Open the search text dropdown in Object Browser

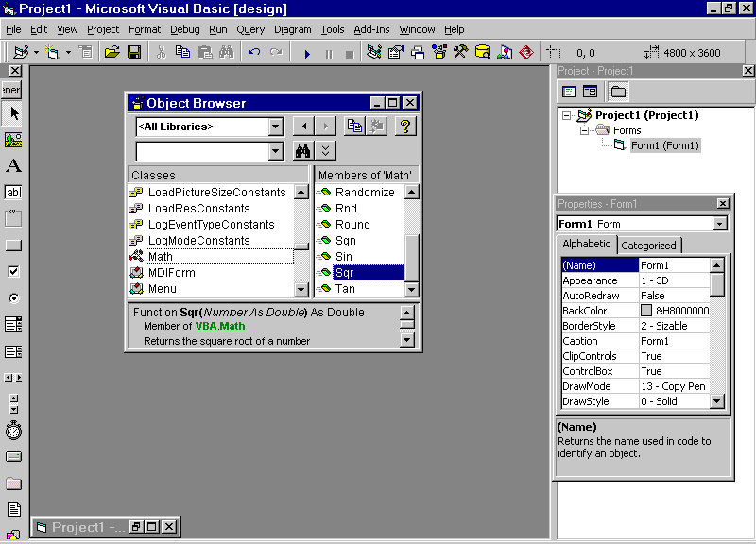[275, 151]
